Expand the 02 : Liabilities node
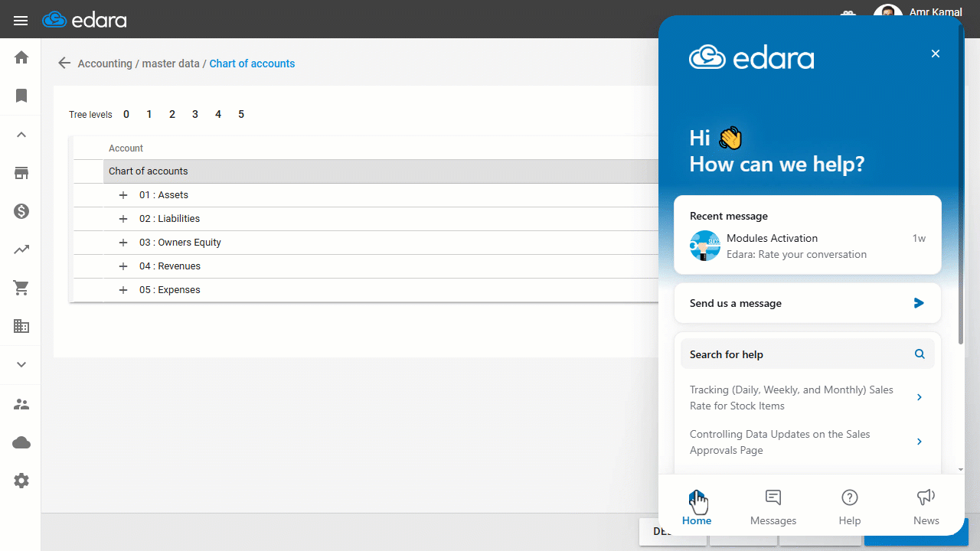The height and width of the screenshot is (551, 980). click(123, 219)
